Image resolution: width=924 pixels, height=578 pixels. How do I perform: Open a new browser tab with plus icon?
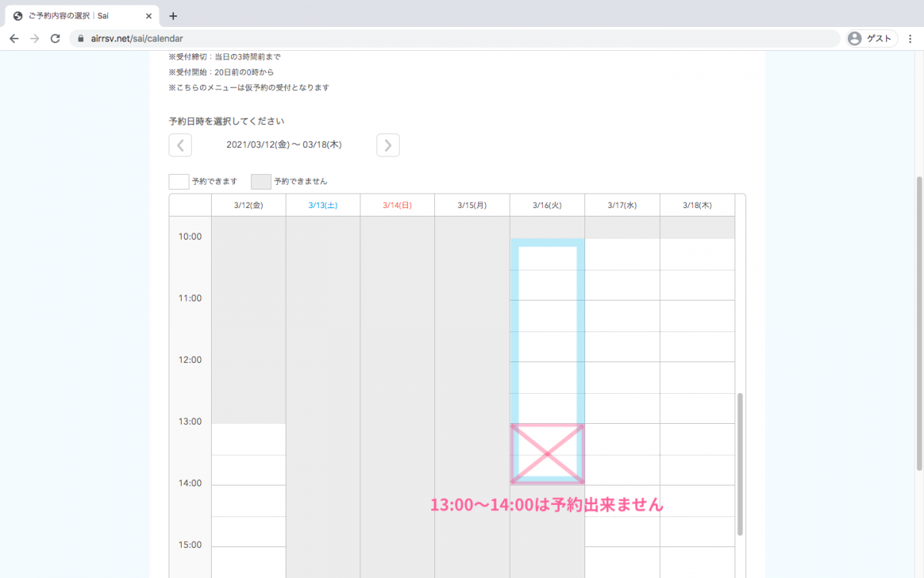[172, 15]
